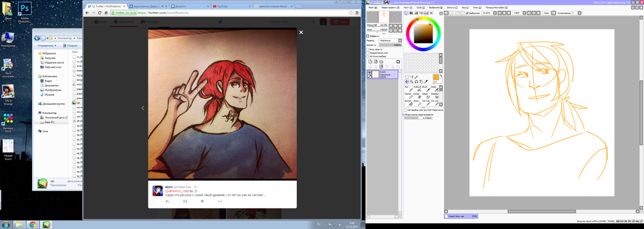Create a new layer folder in SAI
Screen dimensions: 644x229
(381, 61)
